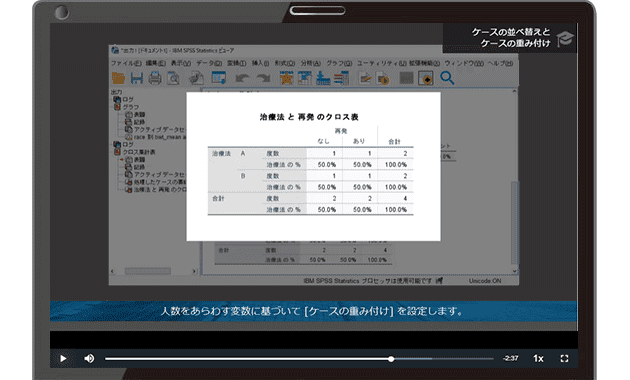630x380 pixels.
Task: Click the magnifier search icon
Action: [447, 78]
